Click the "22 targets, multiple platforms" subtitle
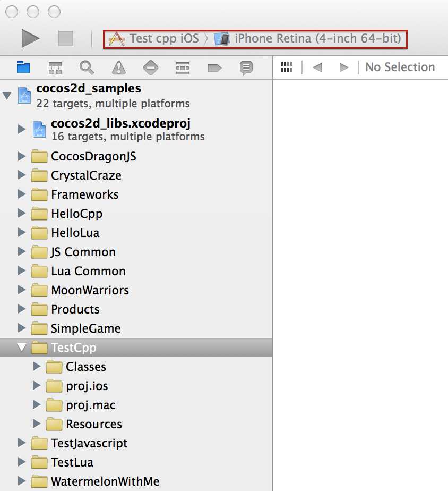 [113, 103]
